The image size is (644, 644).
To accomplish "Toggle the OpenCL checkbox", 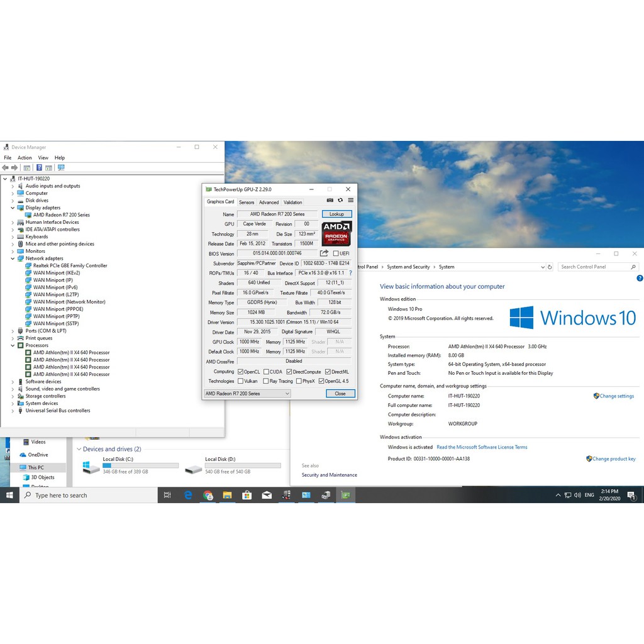I will (240, 372).
